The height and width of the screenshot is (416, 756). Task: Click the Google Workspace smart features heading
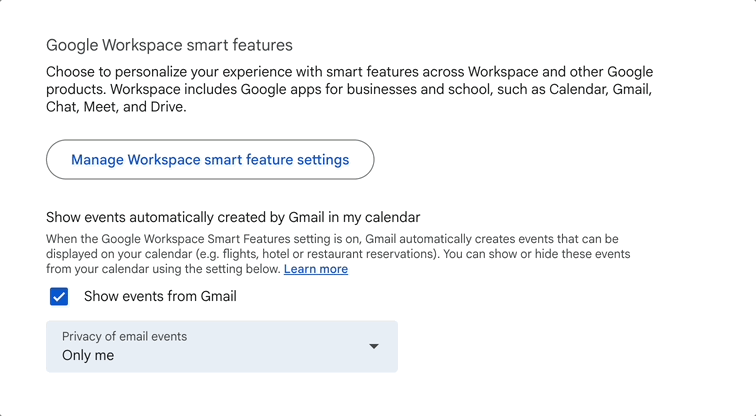point(169,45)
